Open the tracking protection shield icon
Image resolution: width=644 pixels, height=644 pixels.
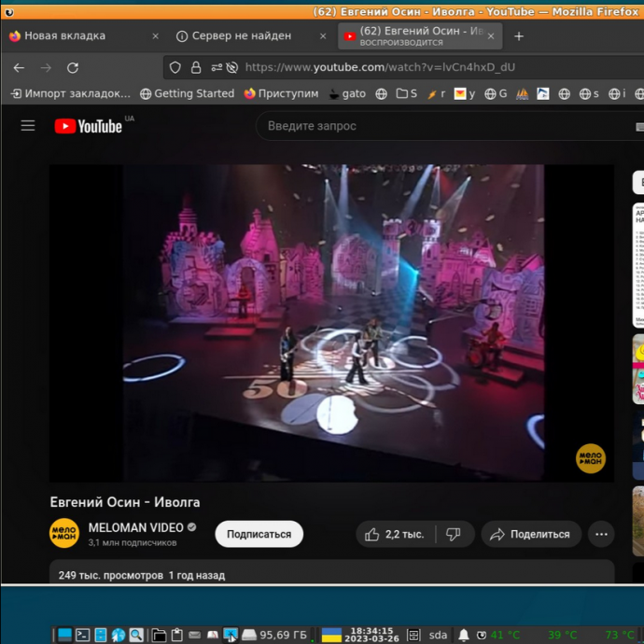coord(175,67)
